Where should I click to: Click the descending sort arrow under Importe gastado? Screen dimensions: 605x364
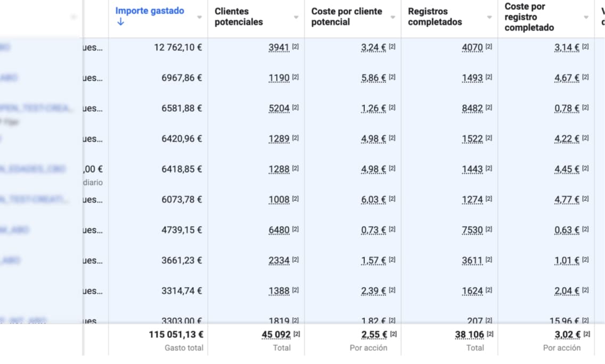point(120,22)
